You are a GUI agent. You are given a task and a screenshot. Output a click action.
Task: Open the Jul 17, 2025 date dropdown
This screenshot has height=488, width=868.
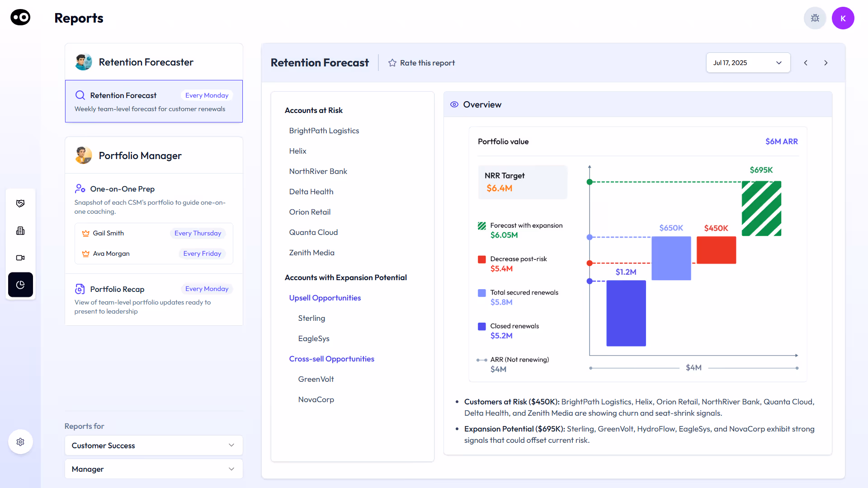click(748, 63)
